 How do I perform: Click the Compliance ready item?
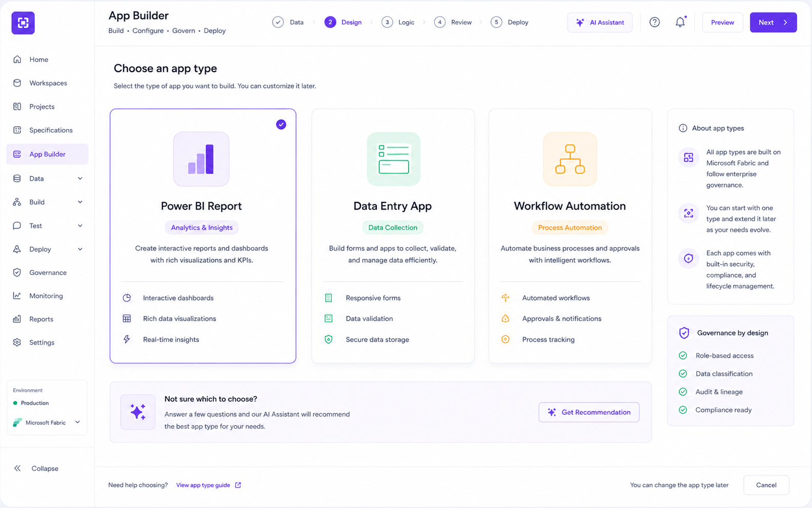(x=715, y=410)
